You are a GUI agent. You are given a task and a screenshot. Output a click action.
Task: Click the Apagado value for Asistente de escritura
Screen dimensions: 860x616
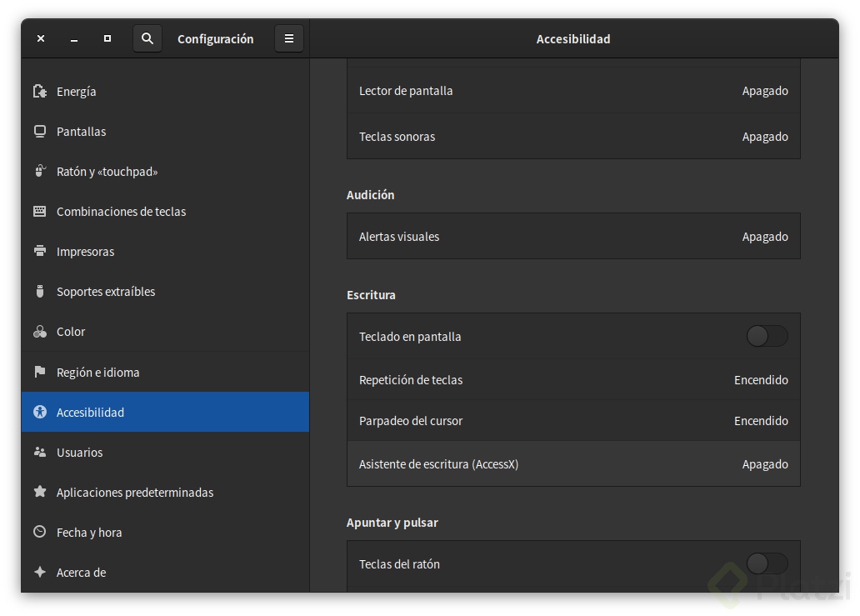click(765, 464)
